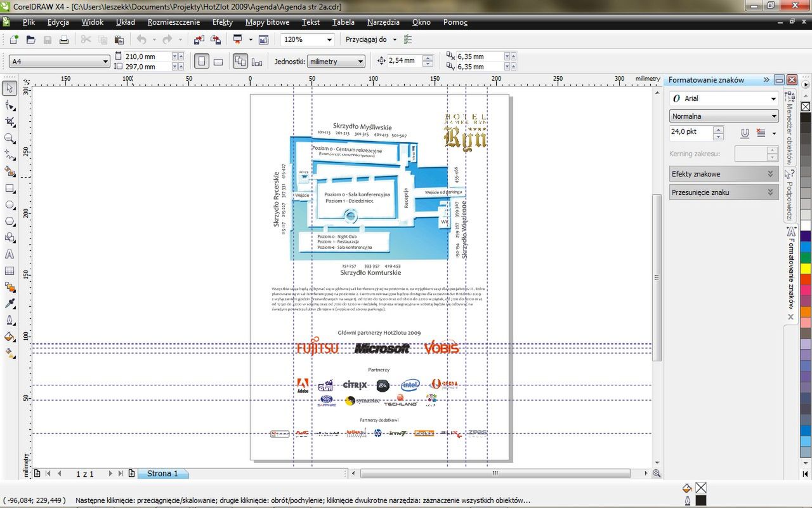Expand the Efekty znakowe section
Screen dimensions: 812x508
pos(724,173)
